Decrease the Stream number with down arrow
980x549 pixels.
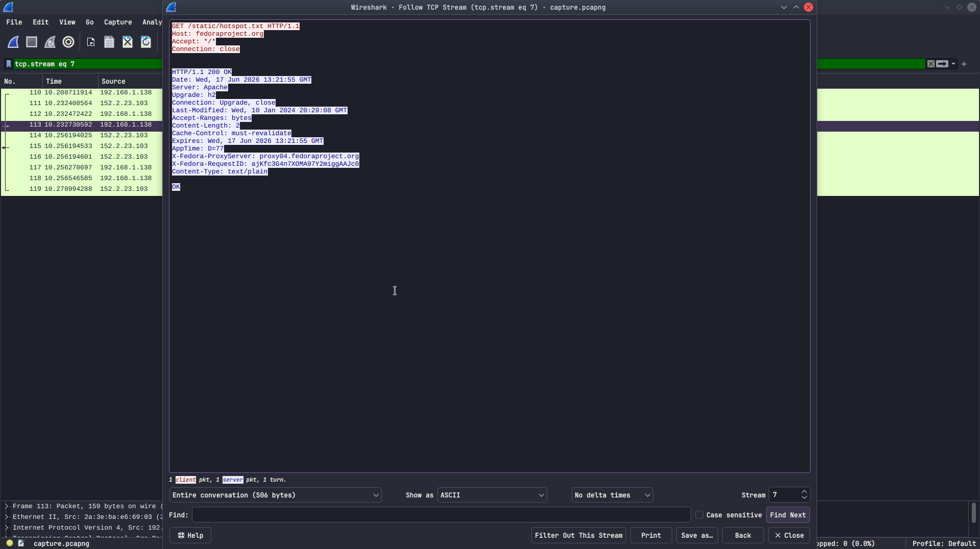(x=804, y=498)
